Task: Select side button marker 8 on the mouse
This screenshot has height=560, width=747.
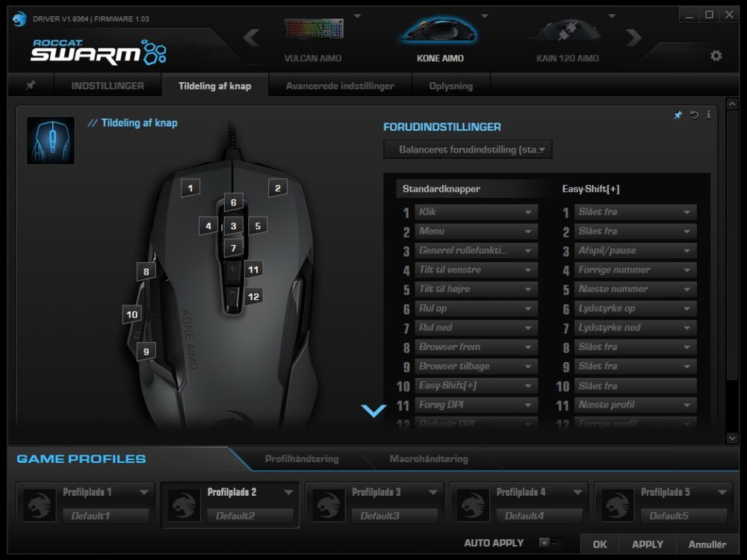Action: [x=146, y=272]
